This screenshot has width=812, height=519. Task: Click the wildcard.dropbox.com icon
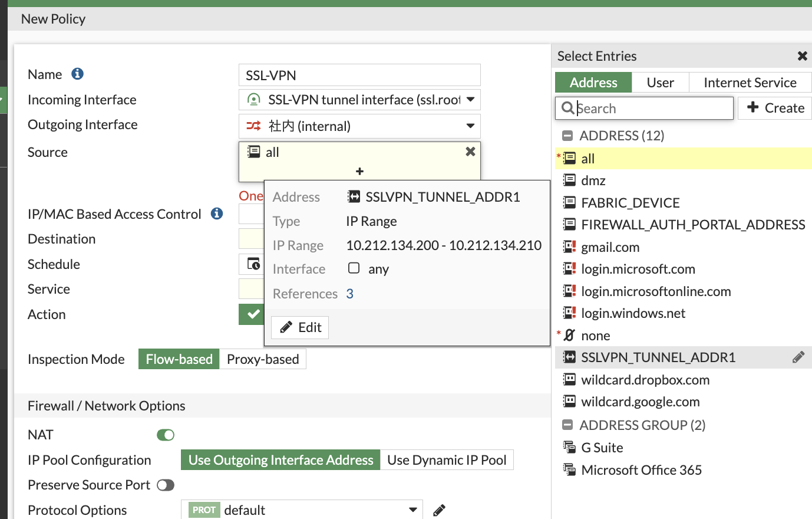pyautogui.click(x=569, y=379)
